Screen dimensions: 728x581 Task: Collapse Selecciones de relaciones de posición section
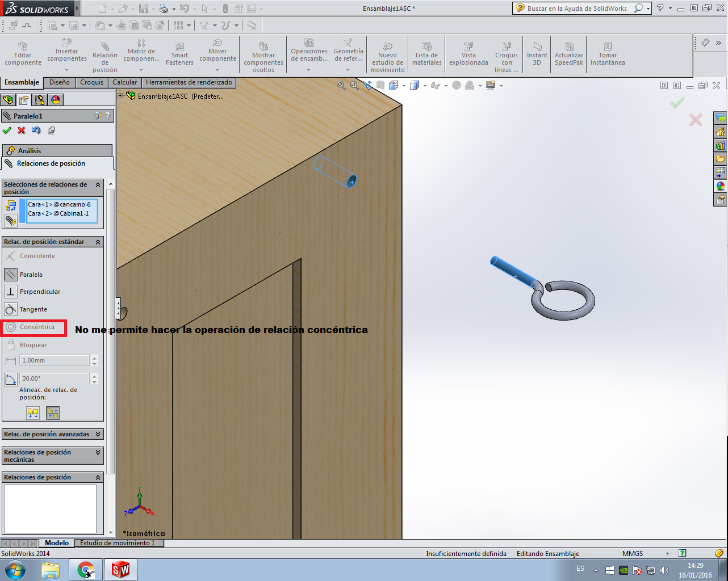[x=98, y=185]
